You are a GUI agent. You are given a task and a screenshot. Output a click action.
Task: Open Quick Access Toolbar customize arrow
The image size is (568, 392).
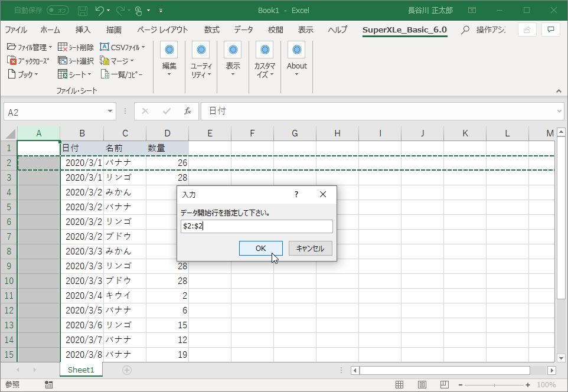pos(161,11)
